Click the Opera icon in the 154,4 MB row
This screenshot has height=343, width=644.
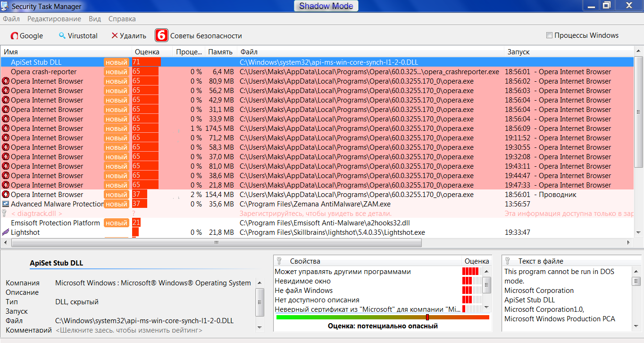pyautogui.click(x=6, y=195)
